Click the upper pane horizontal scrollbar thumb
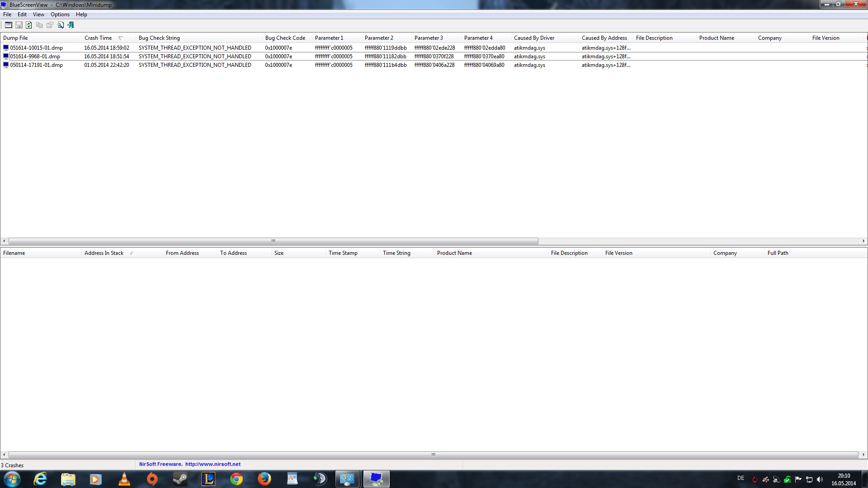 coord(273,241)
